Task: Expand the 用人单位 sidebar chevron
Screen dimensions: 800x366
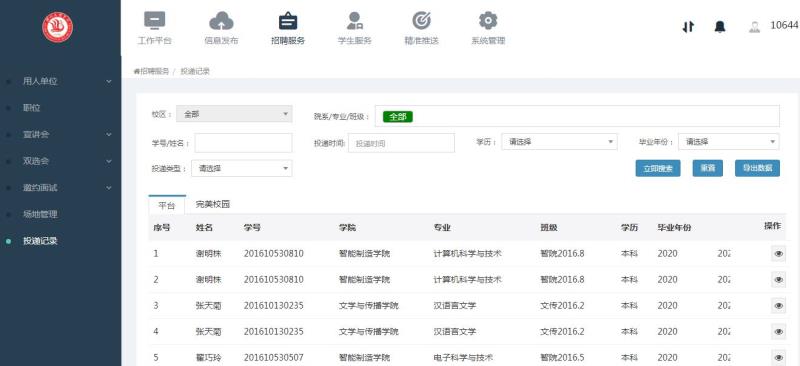Action: click(x=109, y=81)
